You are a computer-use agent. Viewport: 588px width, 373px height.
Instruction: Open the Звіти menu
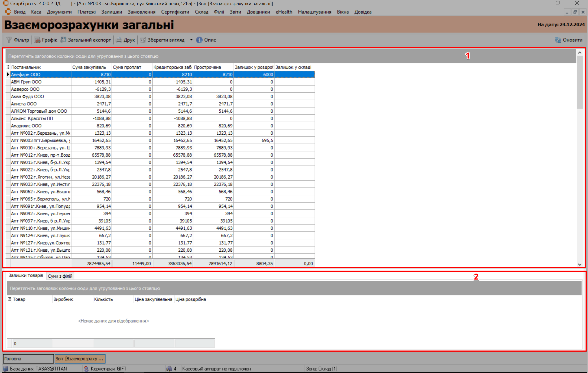[x=235, y=12]
